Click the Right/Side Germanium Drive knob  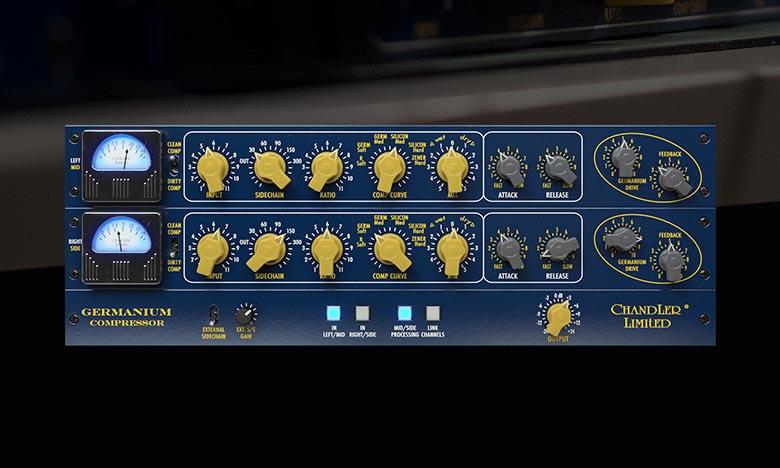click(x=623, y=239)
